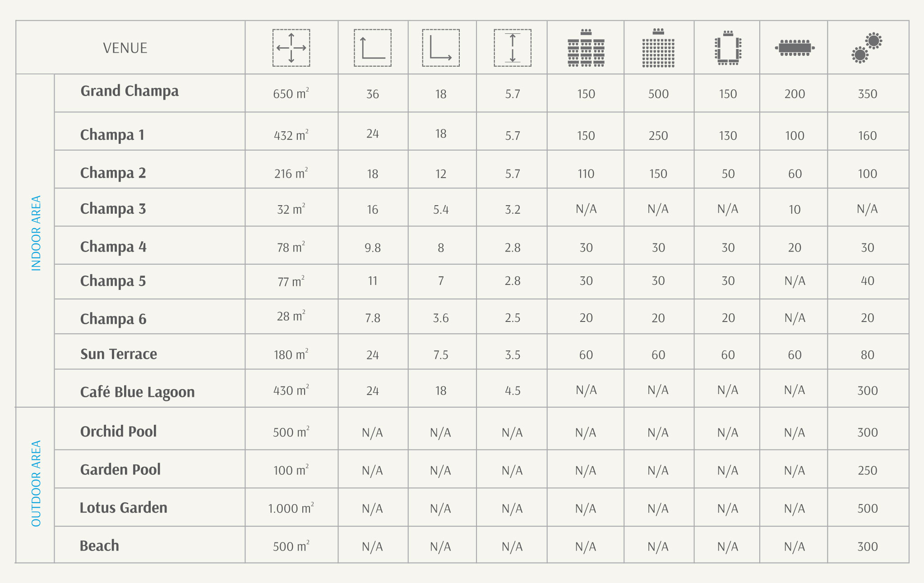Click the total area icon with four arrows

coord(291,48)
